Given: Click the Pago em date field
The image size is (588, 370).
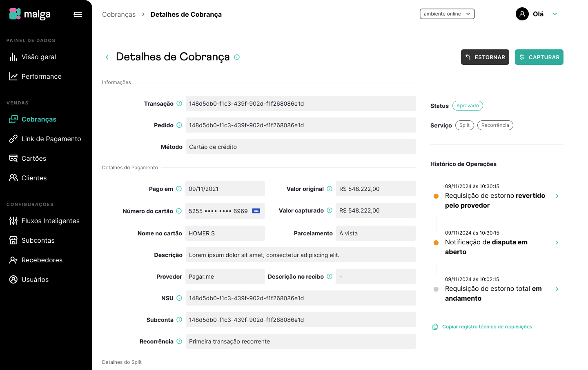Looking at the screenshot, I should tap(225, 189).
